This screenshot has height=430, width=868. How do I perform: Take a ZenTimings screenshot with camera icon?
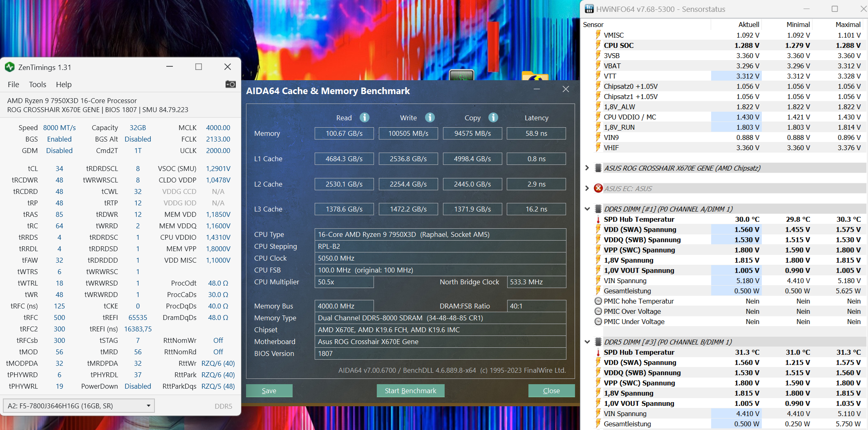(230, 84)
